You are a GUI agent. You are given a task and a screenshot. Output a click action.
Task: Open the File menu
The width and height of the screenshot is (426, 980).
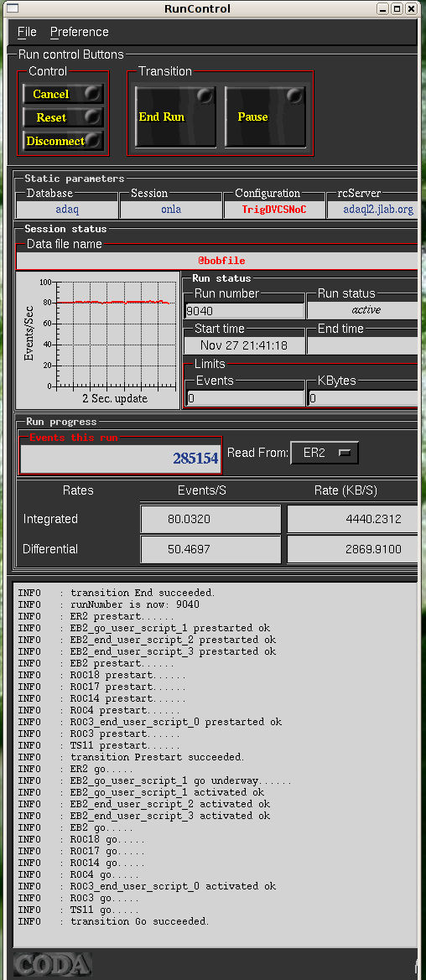[x=27, y=32]
